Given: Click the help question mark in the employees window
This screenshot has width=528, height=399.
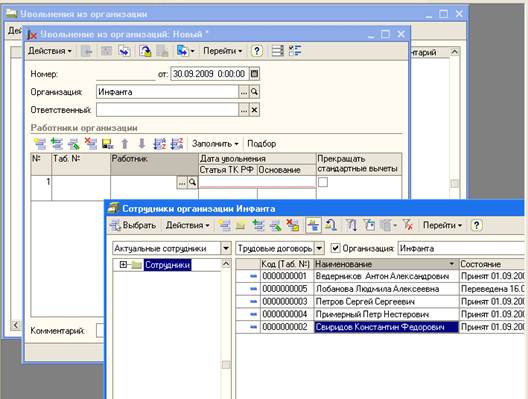Looking at the screenshot, I should 476,225.
